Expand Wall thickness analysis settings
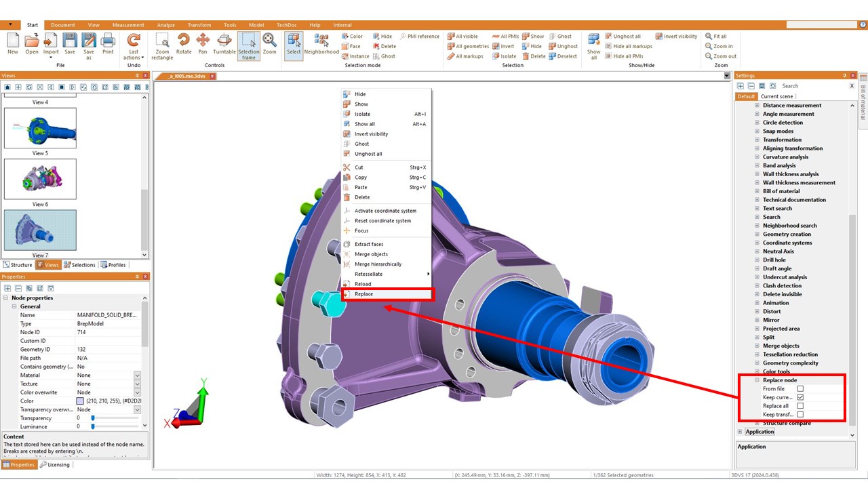Viewport: 868px width, 488px height. [757, 174]
